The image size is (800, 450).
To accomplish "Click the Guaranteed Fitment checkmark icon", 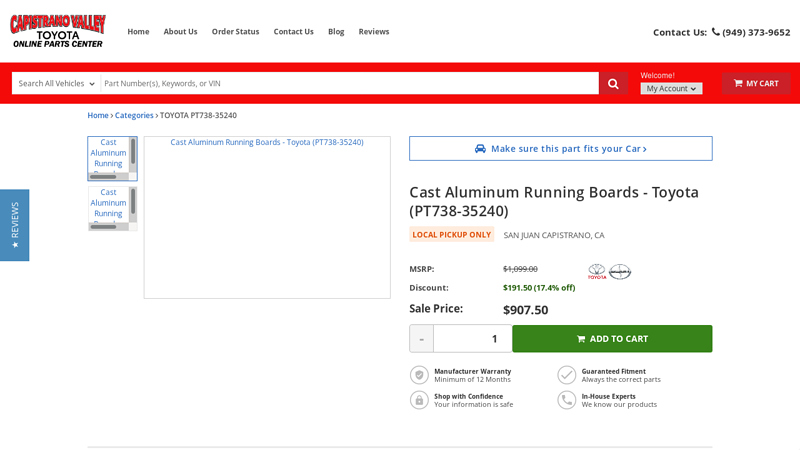I will [566, 375].
